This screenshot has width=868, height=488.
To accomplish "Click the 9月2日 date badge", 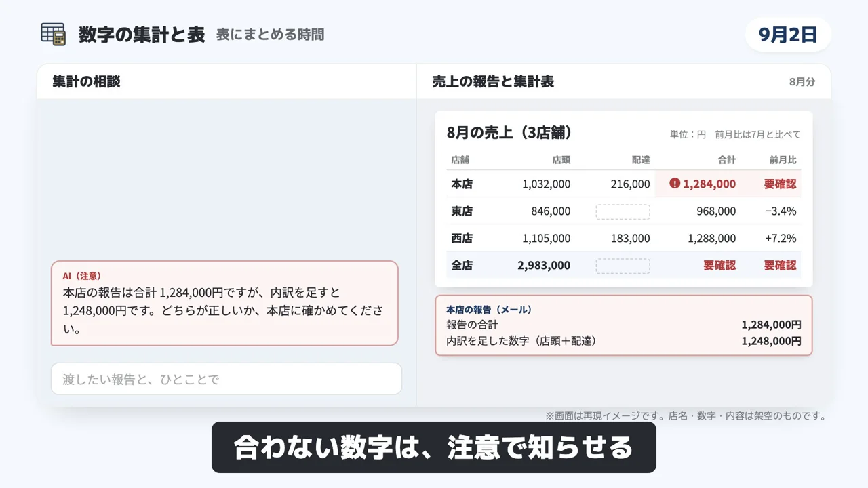I will 788,35.
